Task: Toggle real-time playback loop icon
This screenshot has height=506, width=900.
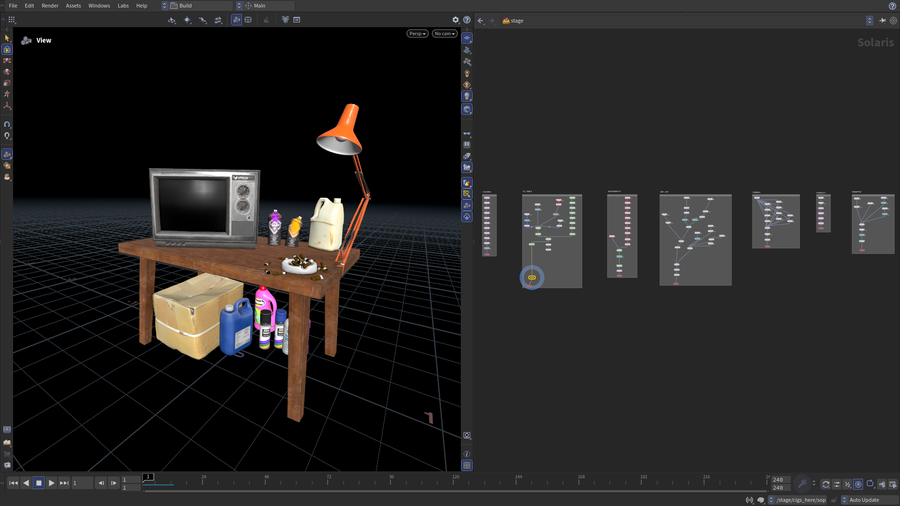Action: 825,484
